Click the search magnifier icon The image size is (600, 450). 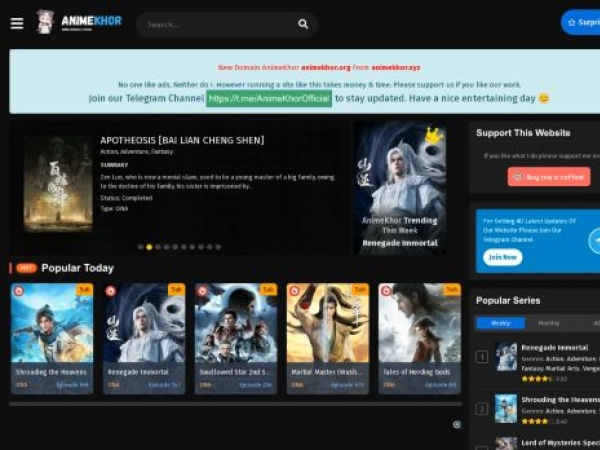pyautogui.click(x=303, y=24)
